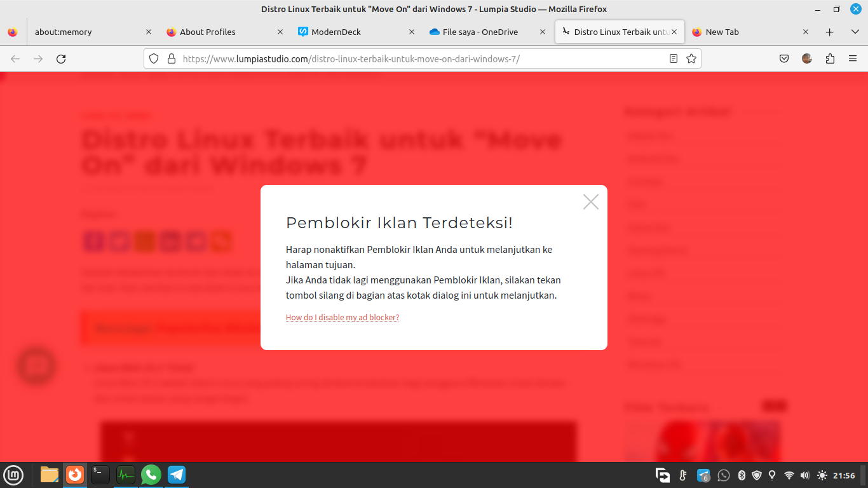Save the page to Pocket

click(x=784, y=58)
